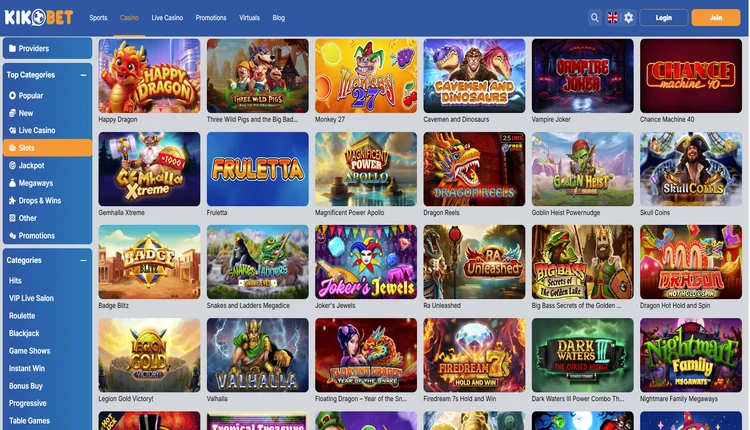Image resolution: width=750 pixels, height=430 pixels.
Task: Open the Cavemen and Dinosaurs thumbnail
Action: coord(474,76)
